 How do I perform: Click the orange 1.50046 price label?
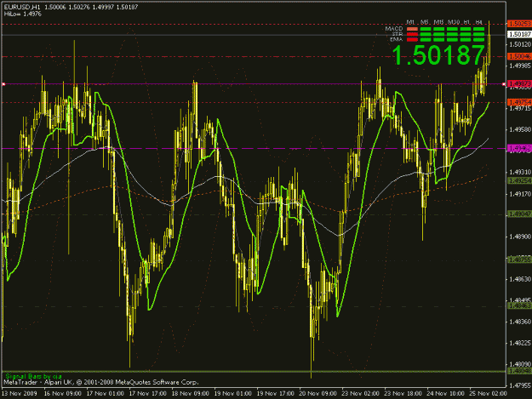pyautogui.click(x=519, y=56)
